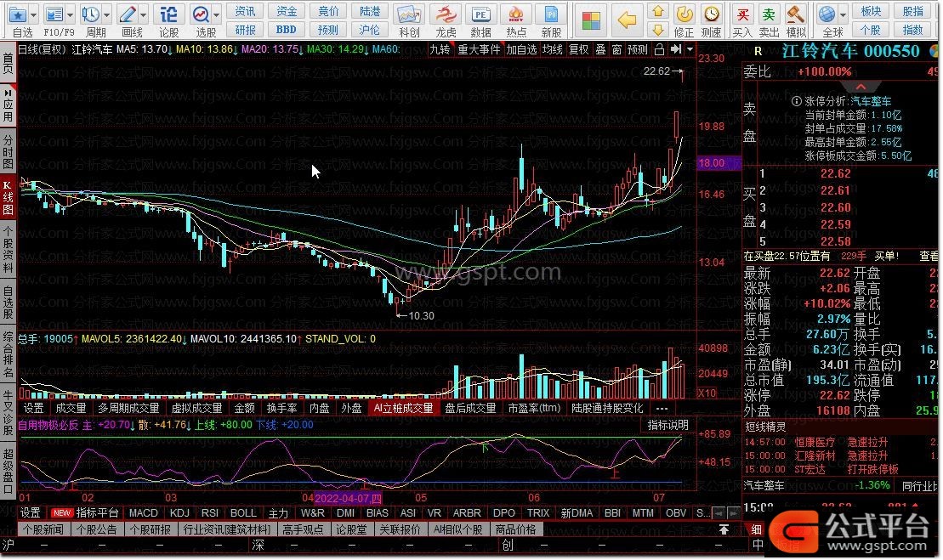Click the white up-arrow icon above 细

click(724, 529)
